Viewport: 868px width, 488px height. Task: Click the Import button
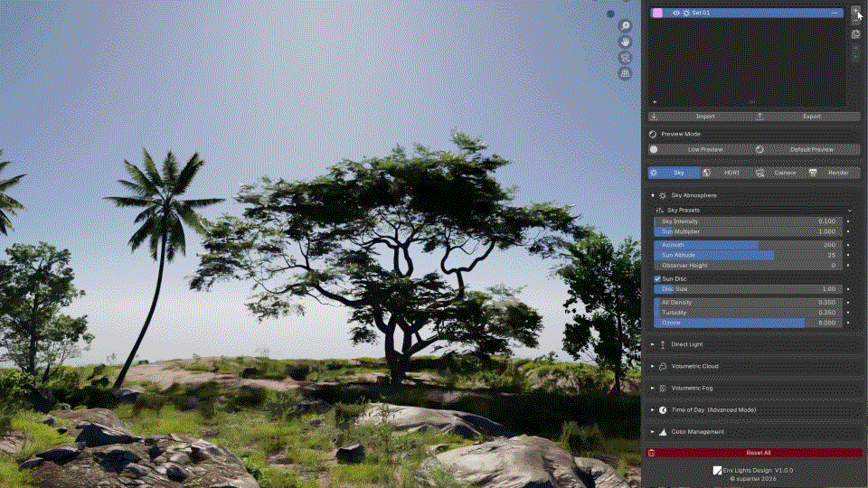point(700,117)
